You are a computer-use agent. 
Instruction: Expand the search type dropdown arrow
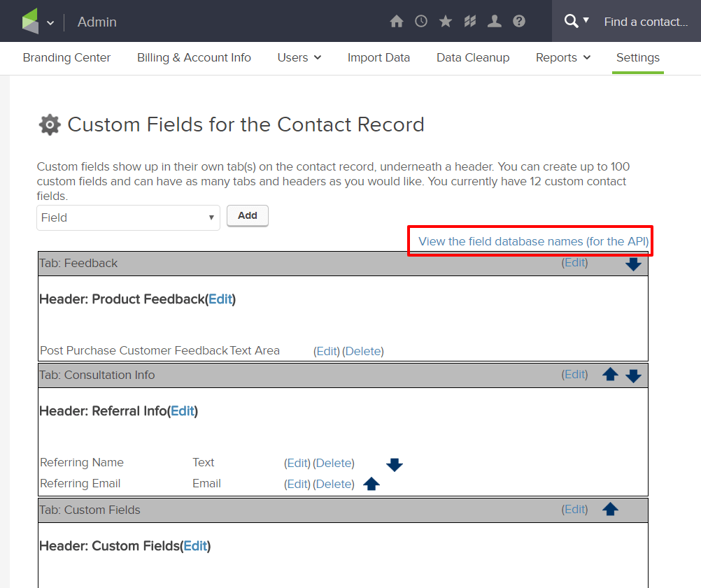tap(586, 20)
